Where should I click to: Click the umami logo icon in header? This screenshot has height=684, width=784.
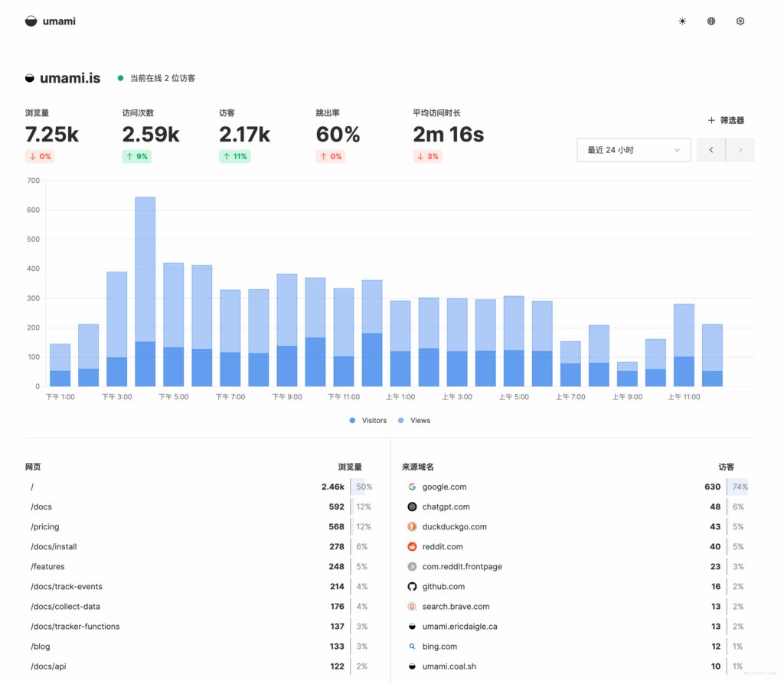[31, 21]
